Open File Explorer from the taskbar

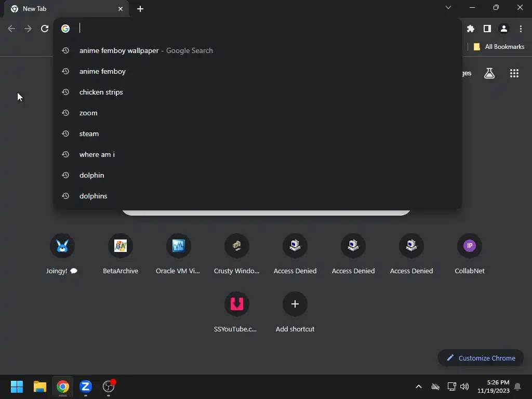[x=39, y=387]
